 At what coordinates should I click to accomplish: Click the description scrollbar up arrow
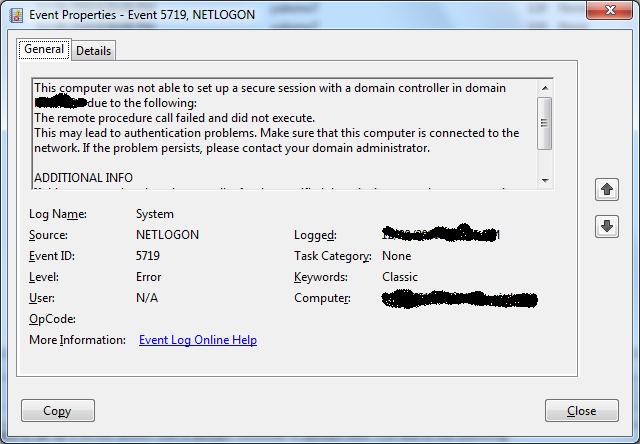pos(545,87)
